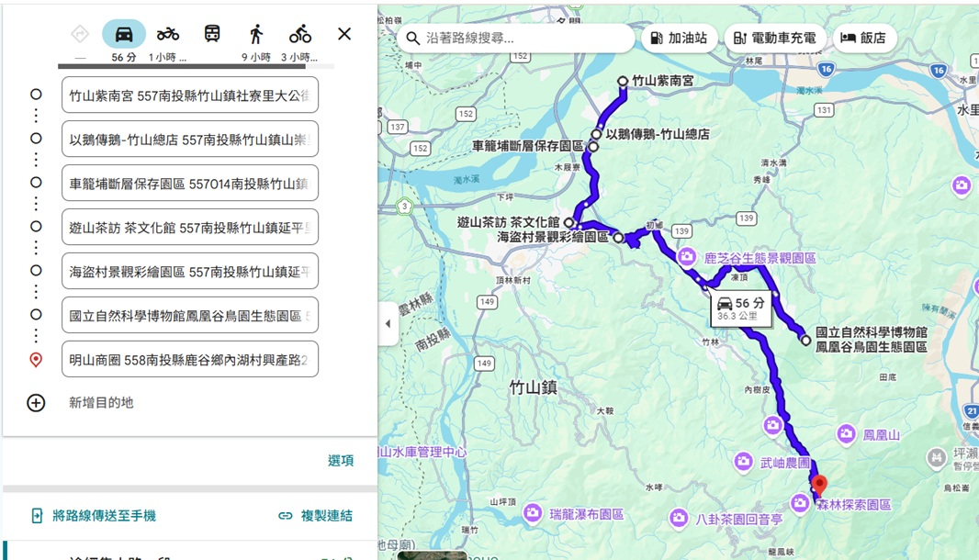Viewport: 979px width, 560px height.
Task: Click circle handle beside 竹山紫南宮 field
Action: (36, 95)
